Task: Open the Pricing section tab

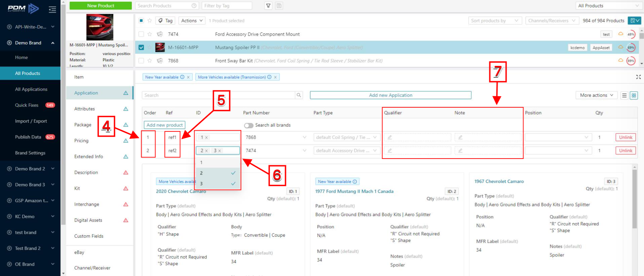Action: point(99,140)
